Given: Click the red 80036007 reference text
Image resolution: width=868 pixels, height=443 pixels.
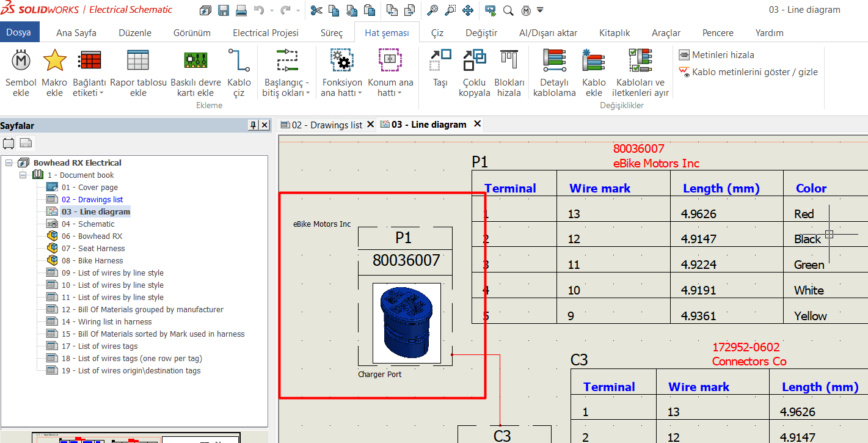Looking at the screenshot, I should coord(638,148).
